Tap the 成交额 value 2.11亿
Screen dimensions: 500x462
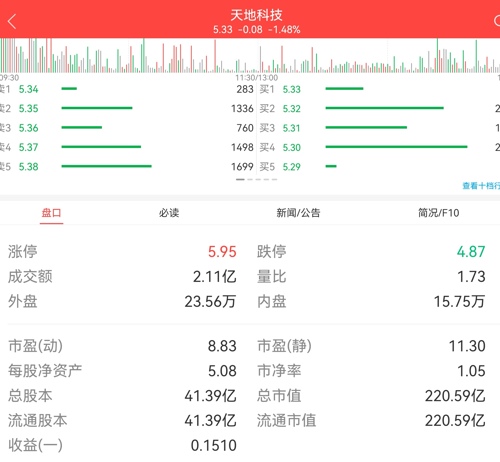pyautogui.click(x=215, y=277)
